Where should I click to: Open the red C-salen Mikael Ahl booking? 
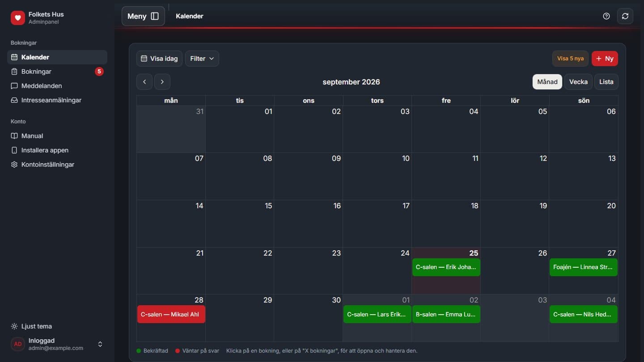[x=171, y=314]
